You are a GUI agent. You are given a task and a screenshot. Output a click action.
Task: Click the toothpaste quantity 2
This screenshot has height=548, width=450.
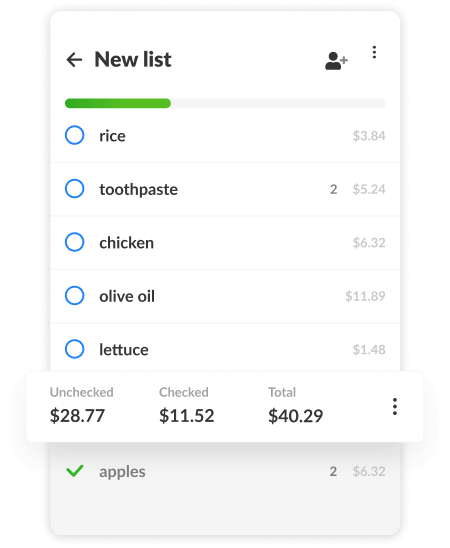pos(333,189)
